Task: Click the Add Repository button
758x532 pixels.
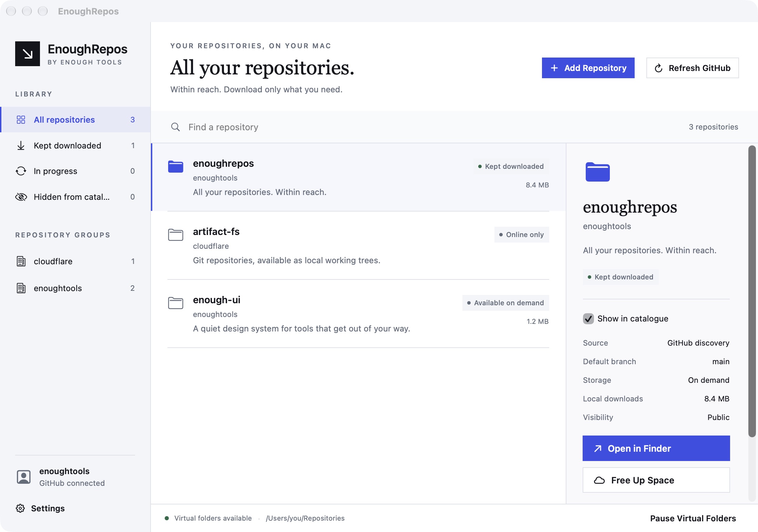Action: (x=588, y=68)
